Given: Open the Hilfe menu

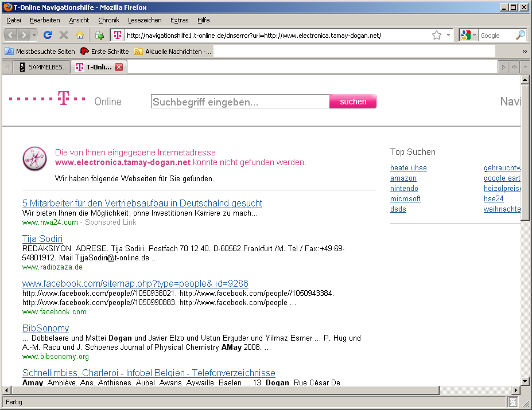Looking at the screenshot, I should tap(204, 20).
